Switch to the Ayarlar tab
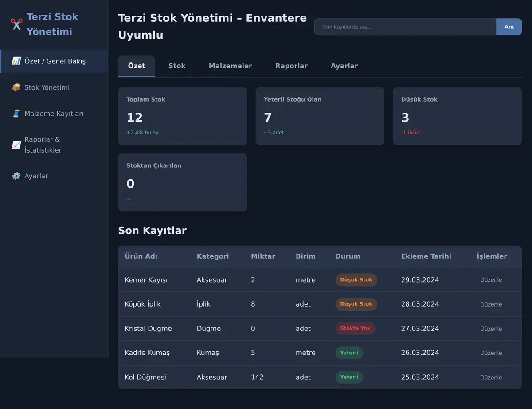Screen dimensions: 532x409 (x=344, y=66)
